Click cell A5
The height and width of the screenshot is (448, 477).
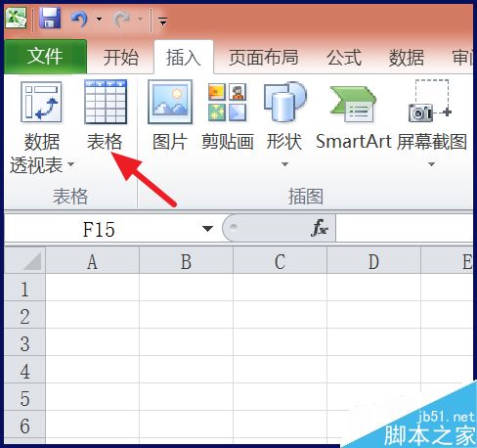pos(92,397)
